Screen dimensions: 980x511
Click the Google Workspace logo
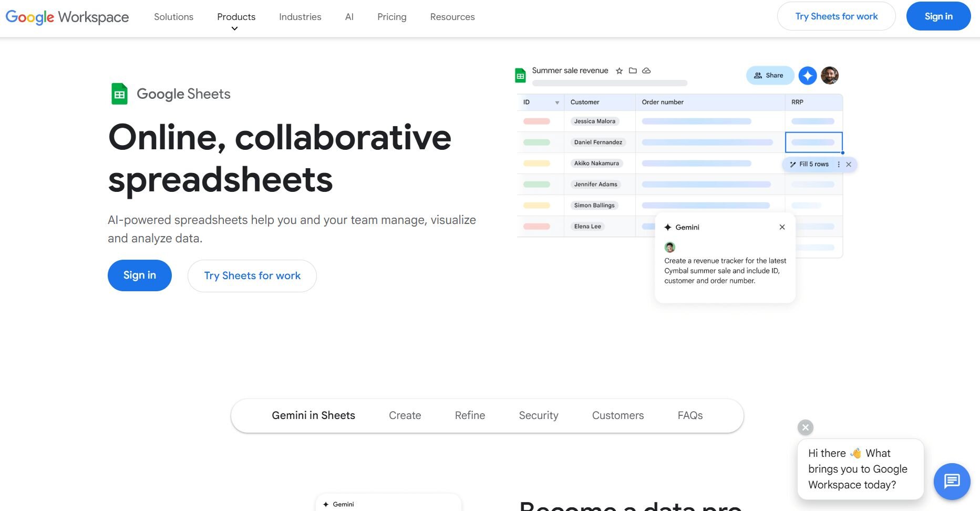[67, 17]
